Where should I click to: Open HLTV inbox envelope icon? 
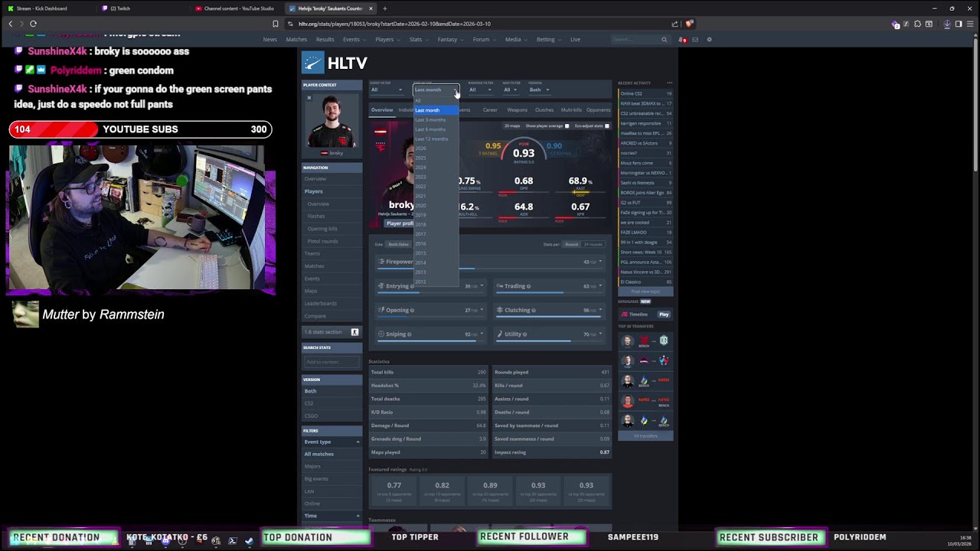click(x=697, y=39)
